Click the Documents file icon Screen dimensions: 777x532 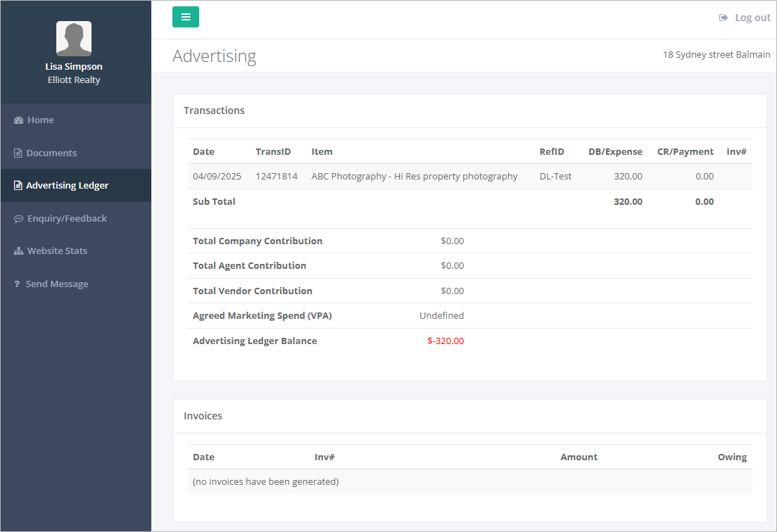pos(18,153)
